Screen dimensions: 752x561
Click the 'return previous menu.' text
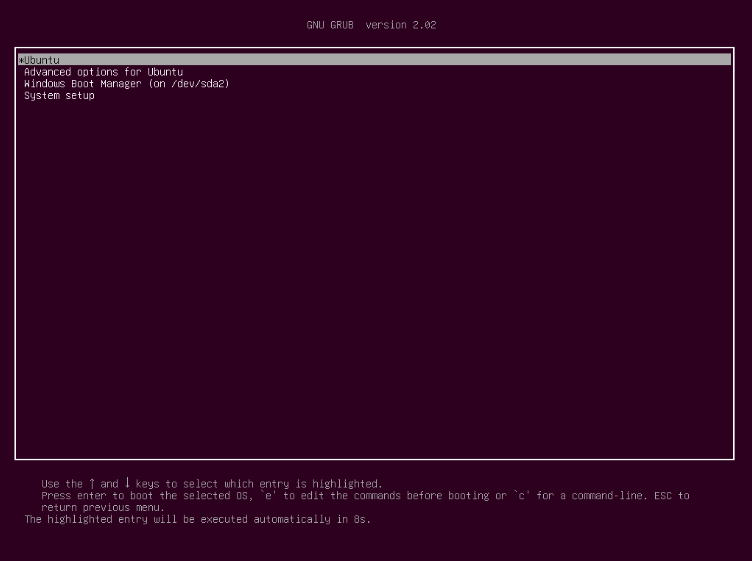tap(103, 507)
